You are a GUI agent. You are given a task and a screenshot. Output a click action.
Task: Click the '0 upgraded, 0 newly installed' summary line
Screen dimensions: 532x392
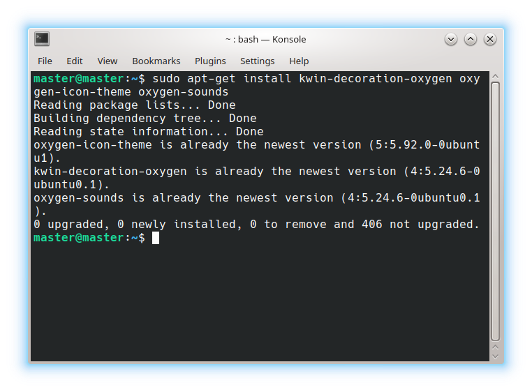point(256,224)
